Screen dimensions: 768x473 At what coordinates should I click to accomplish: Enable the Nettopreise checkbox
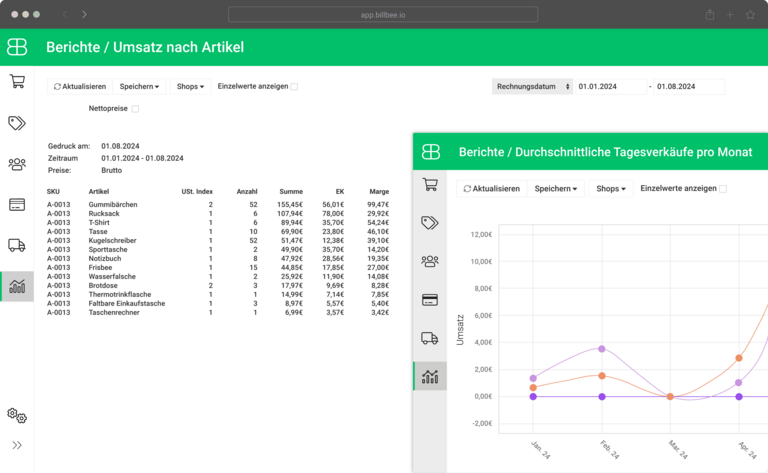point(136,109)
